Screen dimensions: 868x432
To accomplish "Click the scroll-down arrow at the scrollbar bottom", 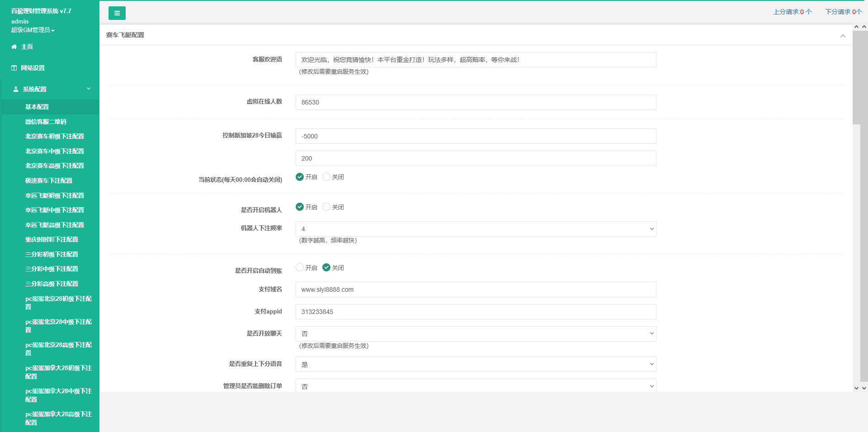I will tap(856, 388).
